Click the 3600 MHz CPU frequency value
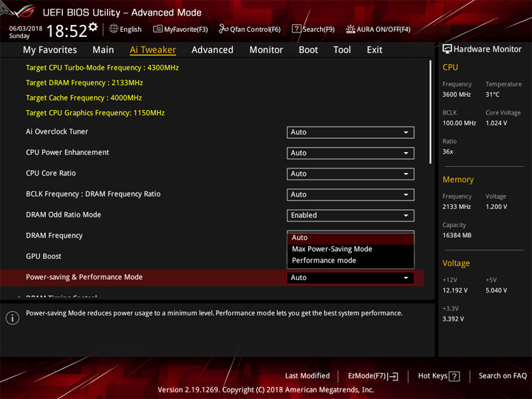Screen dimensions: 532x399 tap(457, 95)
